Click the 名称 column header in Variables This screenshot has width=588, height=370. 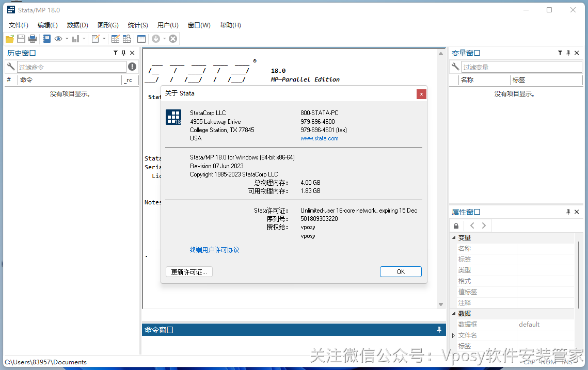tap(485, 80)
